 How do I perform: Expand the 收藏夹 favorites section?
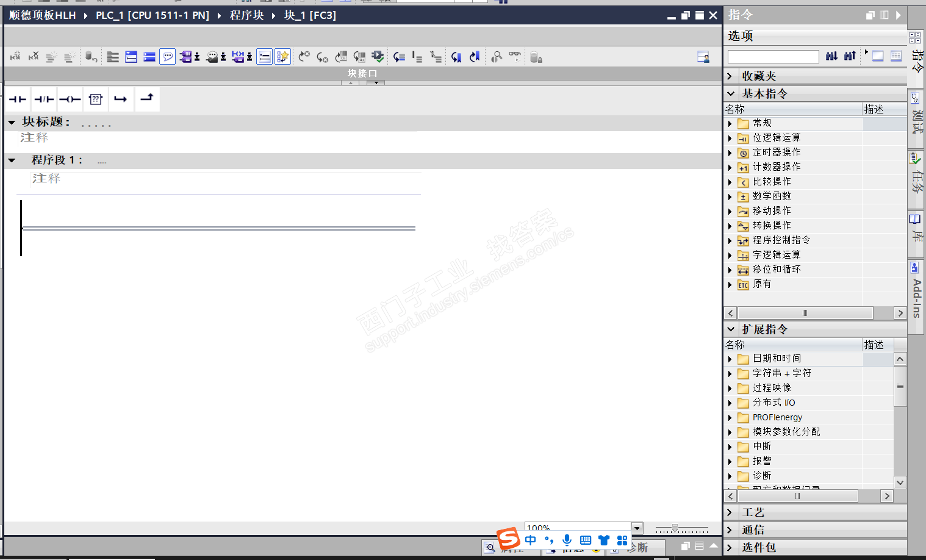pyautogui.click(x=730, y=76)
